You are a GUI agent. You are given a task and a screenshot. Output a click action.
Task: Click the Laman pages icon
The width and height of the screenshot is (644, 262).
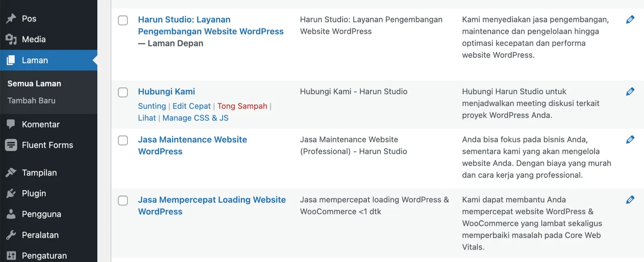(x=11, y=60)
